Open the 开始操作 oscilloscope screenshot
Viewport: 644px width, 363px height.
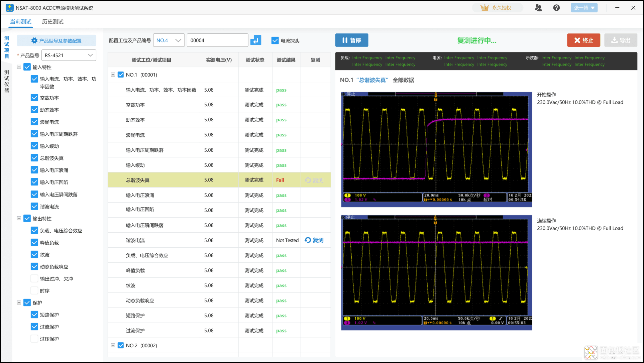[437, 149]
